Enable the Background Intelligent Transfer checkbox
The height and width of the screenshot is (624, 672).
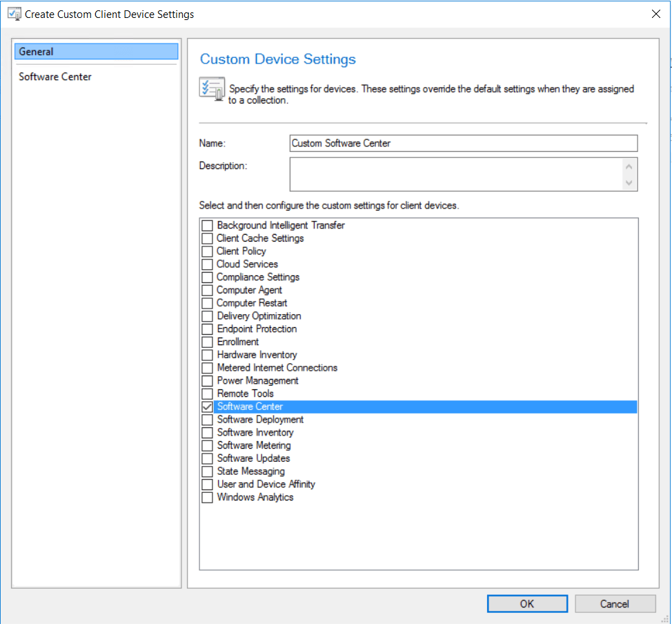point(207,226)
